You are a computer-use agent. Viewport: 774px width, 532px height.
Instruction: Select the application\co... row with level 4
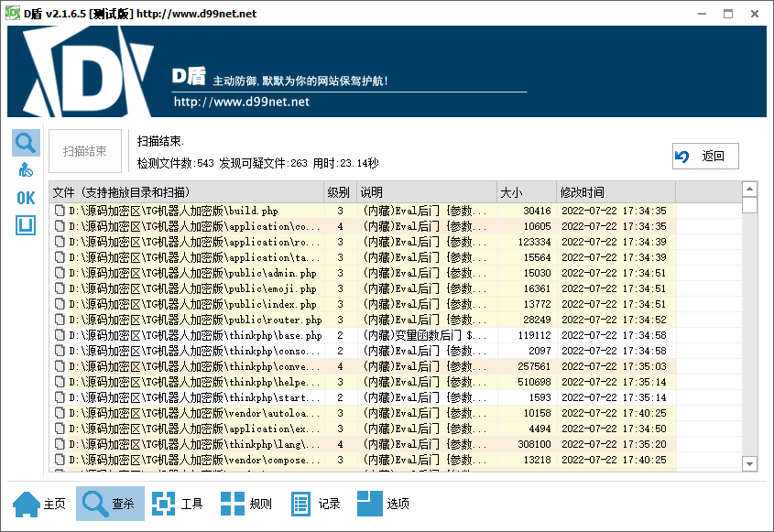(363, 226)
